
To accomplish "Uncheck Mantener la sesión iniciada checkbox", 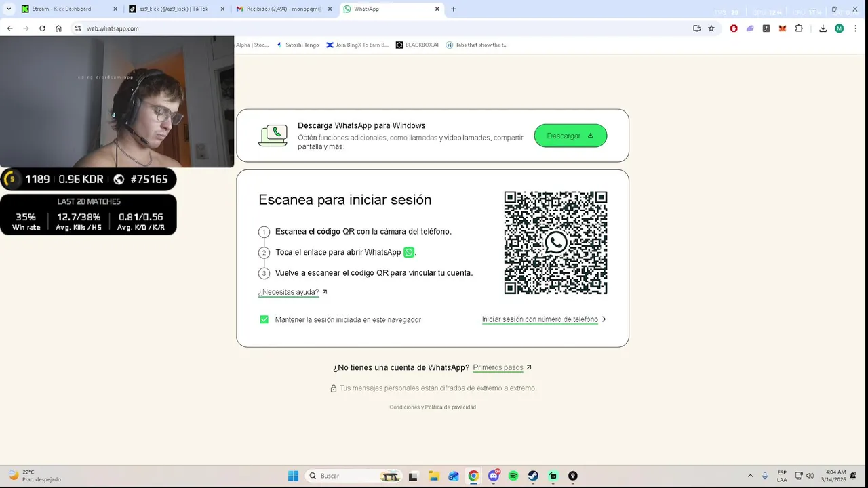I will [x=264, y=319].
